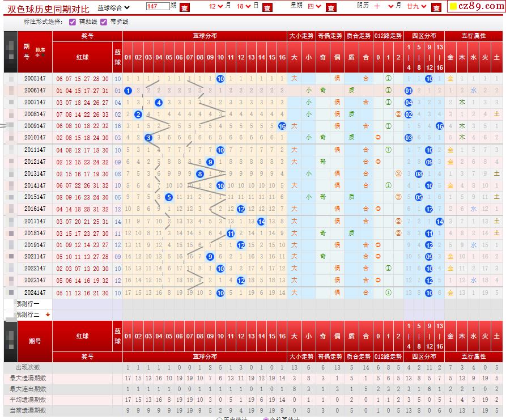
Task: Click the top 奇偶走势 column header
Action: [330, 36]
